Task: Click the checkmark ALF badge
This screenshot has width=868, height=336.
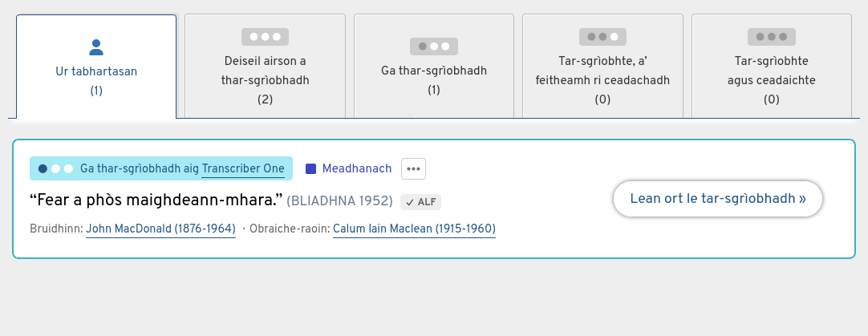Action: click(x=421, y=202)
